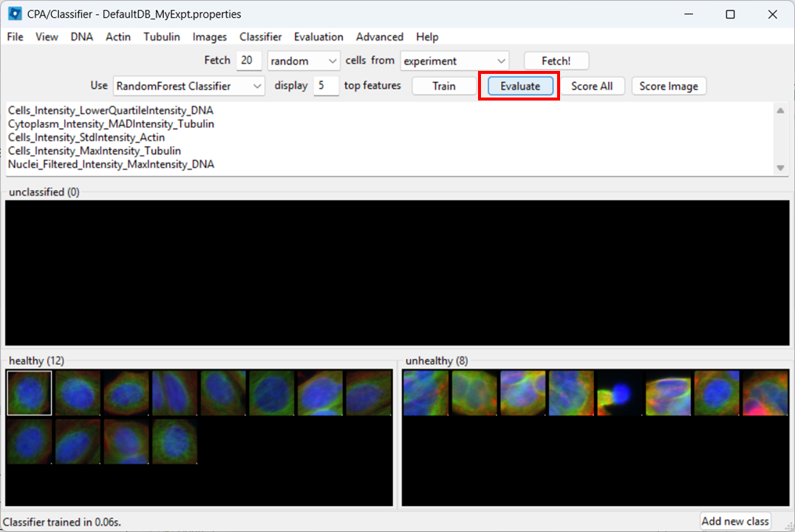Click the feature list scrollbar down arrow
The height and width of the screenshot is (532, 795).
[781, 168]
